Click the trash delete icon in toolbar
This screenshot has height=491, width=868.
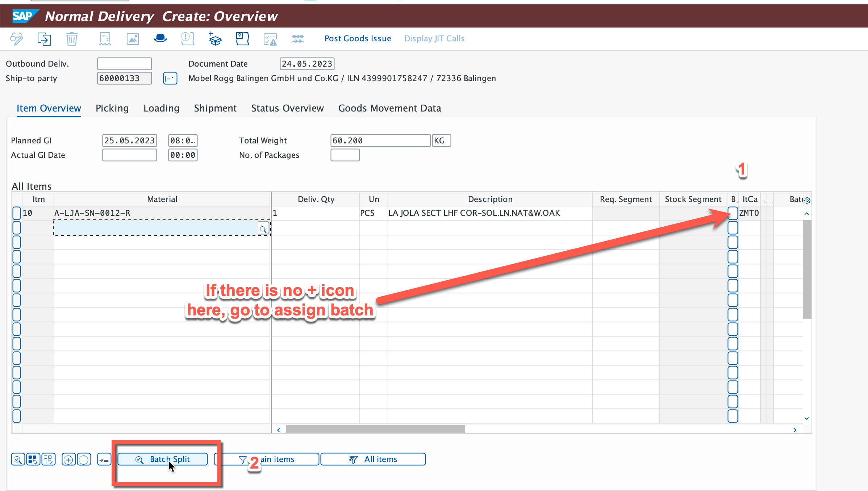click(72, 38)
